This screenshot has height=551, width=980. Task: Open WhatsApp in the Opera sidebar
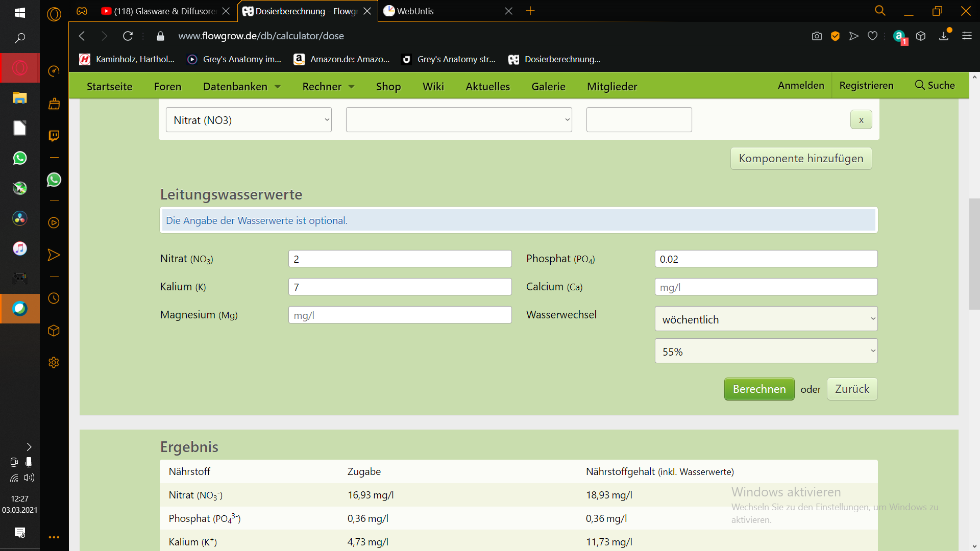tap(54, 180)
